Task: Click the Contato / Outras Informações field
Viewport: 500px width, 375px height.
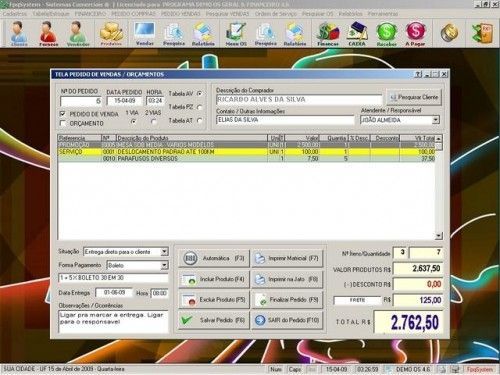Action: [x=285, y=120]
